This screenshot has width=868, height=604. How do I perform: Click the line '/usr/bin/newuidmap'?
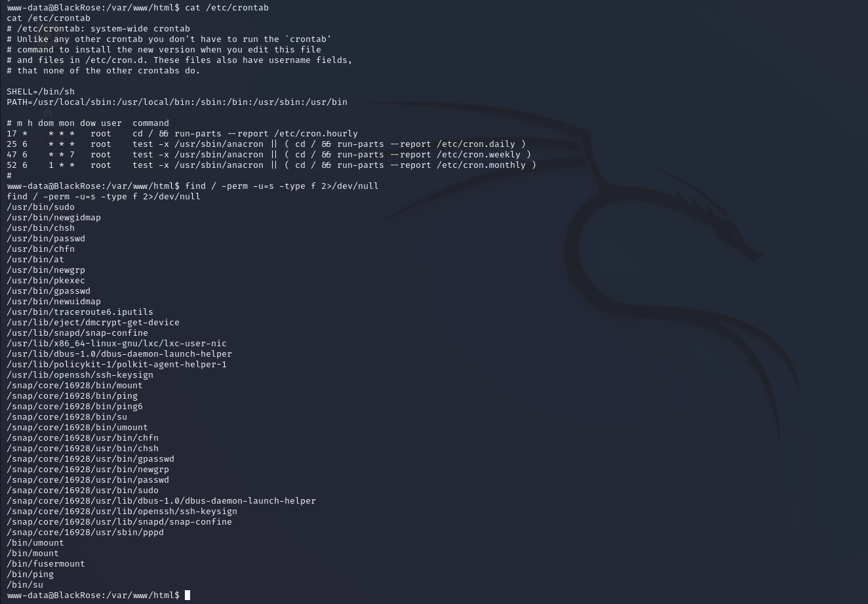pos(54,301)
